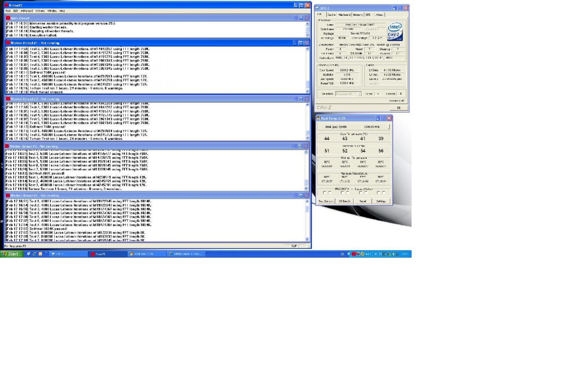Switch to Prime95 in the taskbar

click(108, 254)
